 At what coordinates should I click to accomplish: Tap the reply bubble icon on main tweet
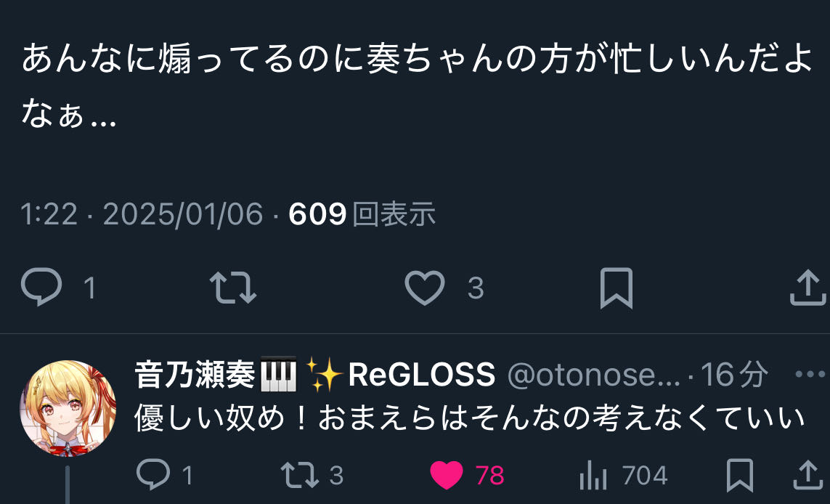[41, 286]
